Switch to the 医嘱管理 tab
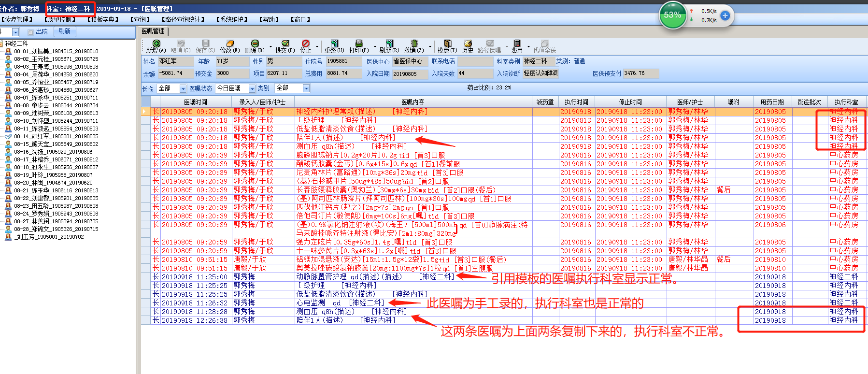This screenshot has height=374, width=868. [x=153, y=31]
